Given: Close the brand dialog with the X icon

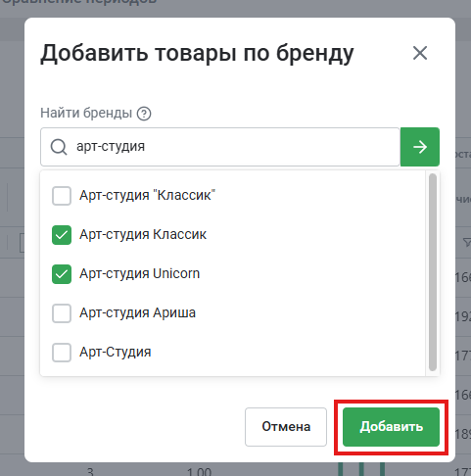Looking at the screenshot, I should point(420,53).
